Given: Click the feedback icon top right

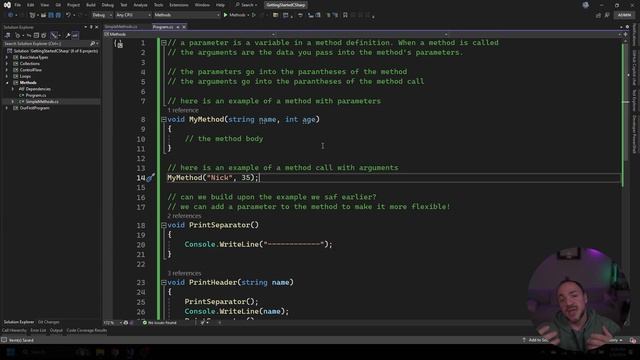Looking at the screenshot, I should coord(607,15).
